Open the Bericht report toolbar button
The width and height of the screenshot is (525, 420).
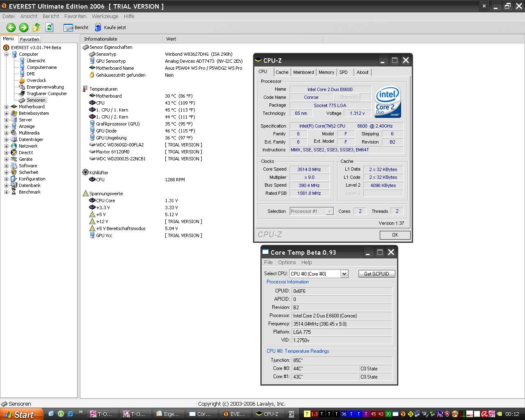point(76,27)
